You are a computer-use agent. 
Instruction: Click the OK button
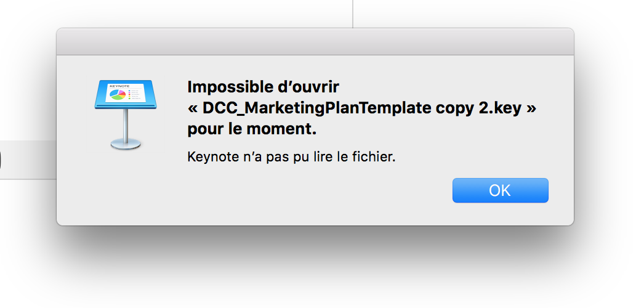point(500,190)
